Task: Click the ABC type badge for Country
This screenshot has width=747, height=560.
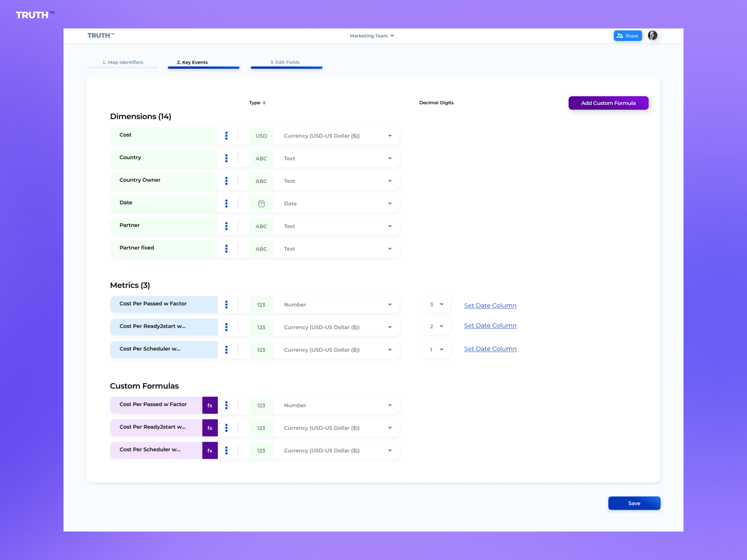Action: (261, 158)
